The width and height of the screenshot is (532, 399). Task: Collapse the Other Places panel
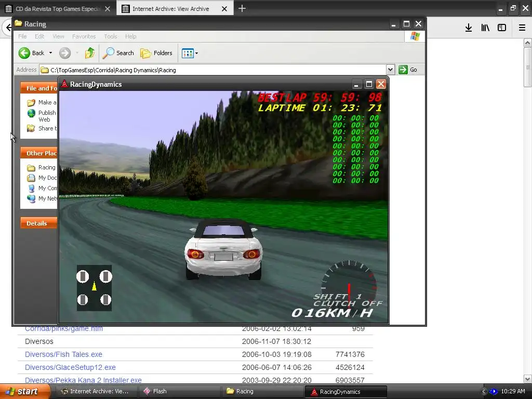[x=38, y=153]
